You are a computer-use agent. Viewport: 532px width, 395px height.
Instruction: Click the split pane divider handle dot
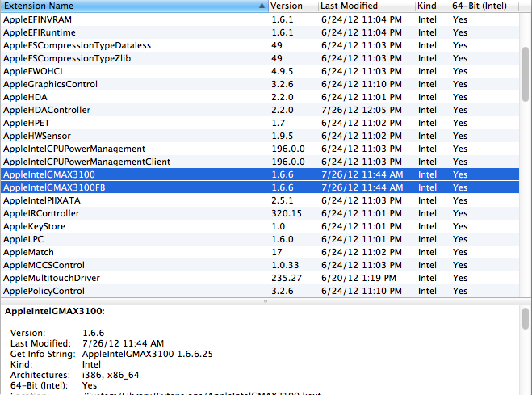(x=266, y=301)
